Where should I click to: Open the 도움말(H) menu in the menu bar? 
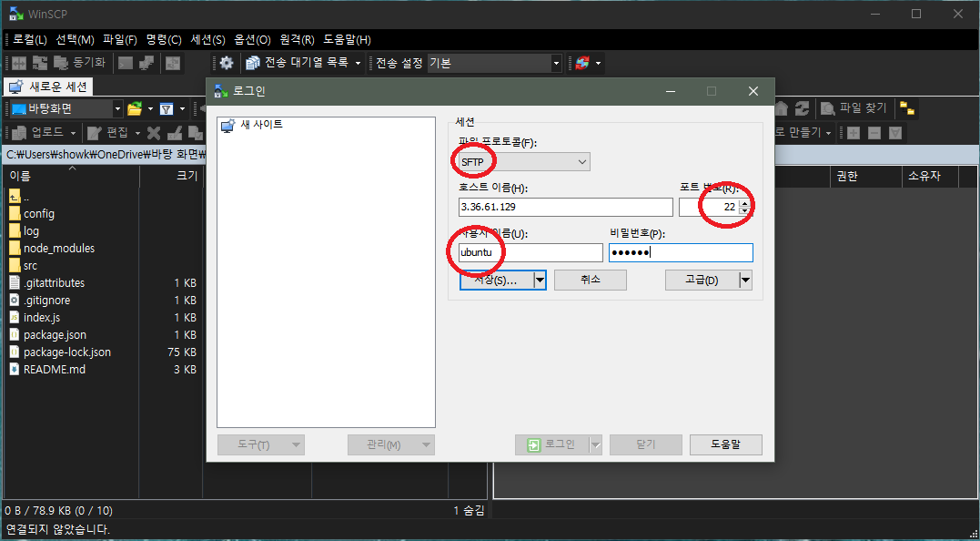coord(347,39)
